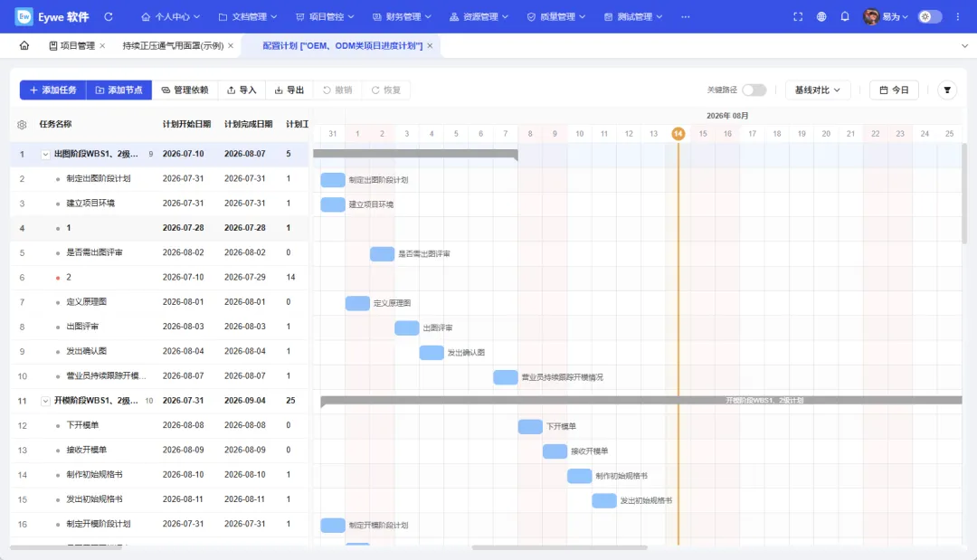This screenshot has width=977, height=560.
Task: Open the 基线对比 dropdown
Action: click(817, 90)
